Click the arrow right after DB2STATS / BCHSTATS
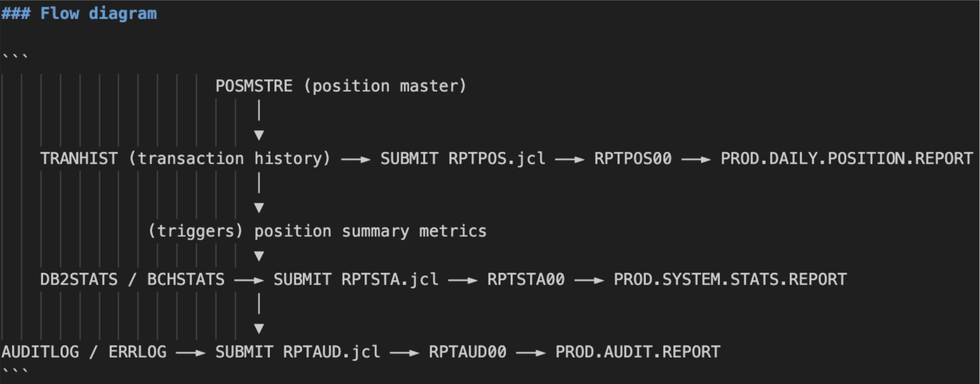Screen dimensions: 980x384 point(249,280)
